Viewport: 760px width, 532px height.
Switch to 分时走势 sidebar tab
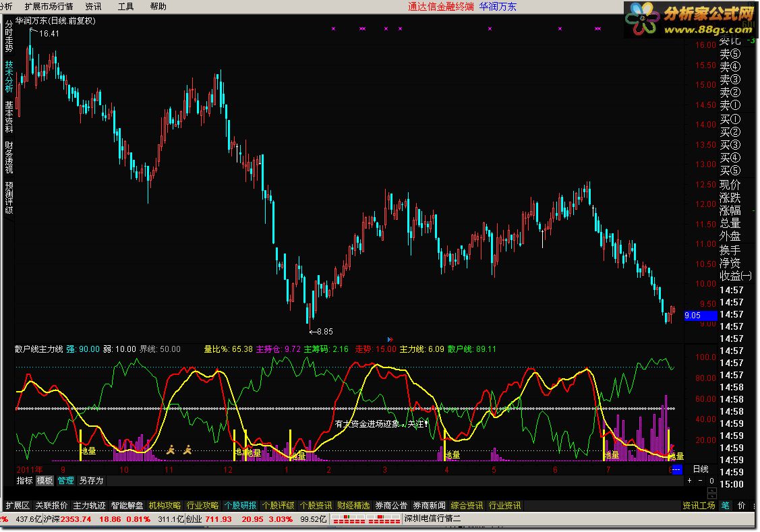tap(9, 36)
